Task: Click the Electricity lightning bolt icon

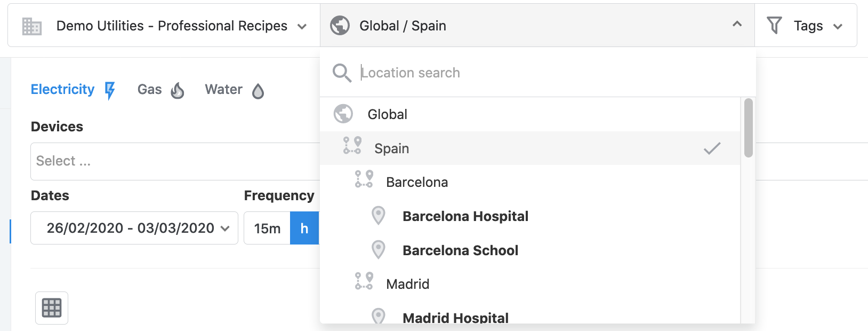Action: point(110,91)
